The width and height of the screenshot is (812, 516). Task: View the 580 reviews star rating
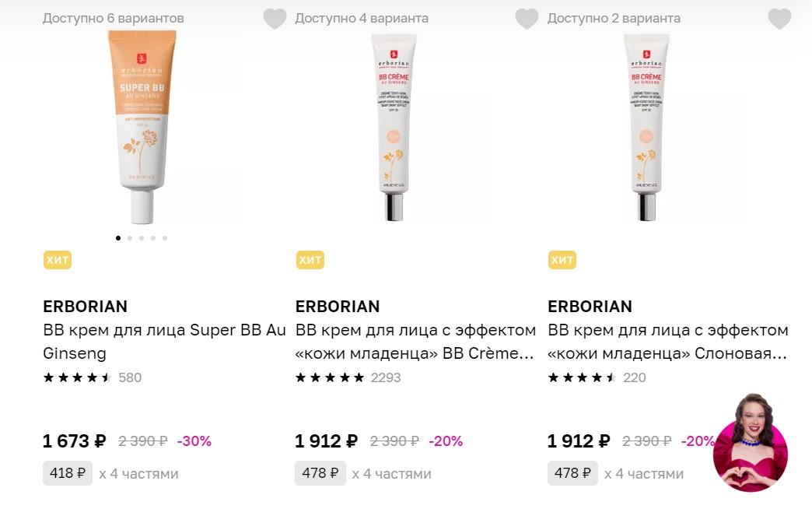point(78,378)
